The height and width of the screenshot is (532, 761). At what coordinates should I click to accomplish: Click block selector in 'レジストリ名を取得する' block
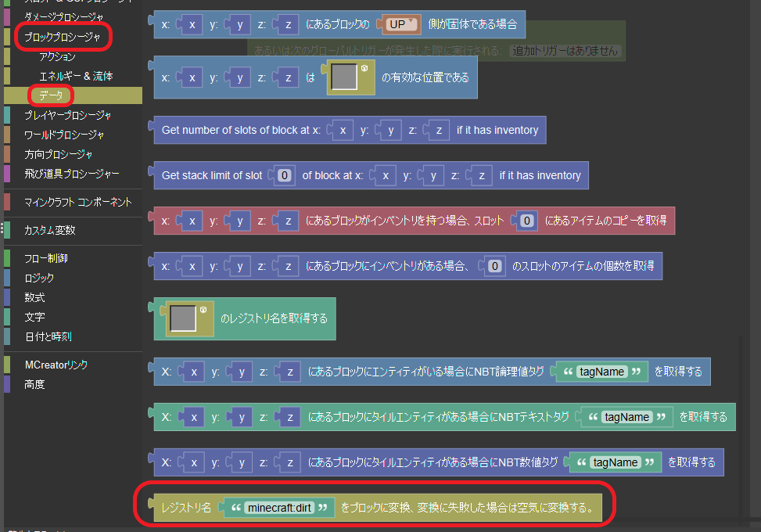pyautogui.click(x=183, y=318)
